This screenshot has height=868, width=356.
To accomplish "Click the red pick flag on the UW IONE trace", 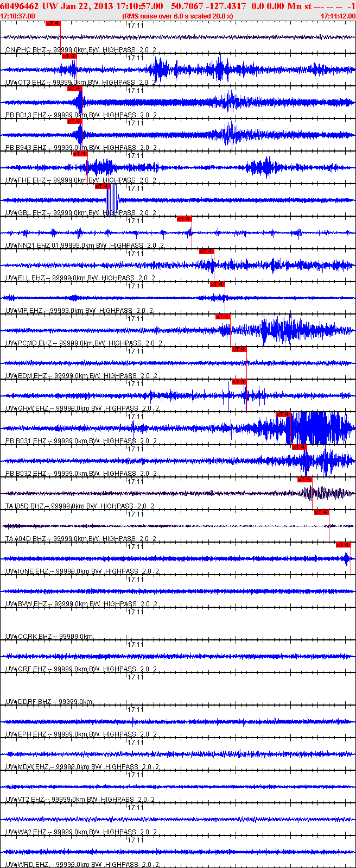I will (343, 545).
